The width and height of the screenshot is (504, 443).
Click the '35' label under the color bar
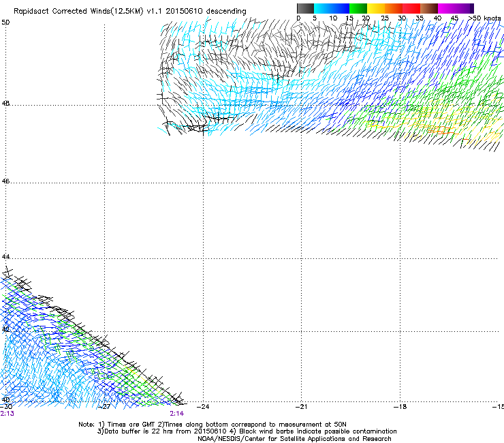tap(420, 18)
